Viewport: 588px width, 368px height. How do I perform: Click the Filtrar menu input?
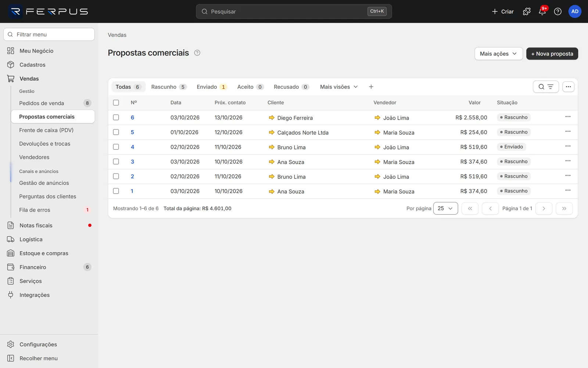[x=49, y=35]
